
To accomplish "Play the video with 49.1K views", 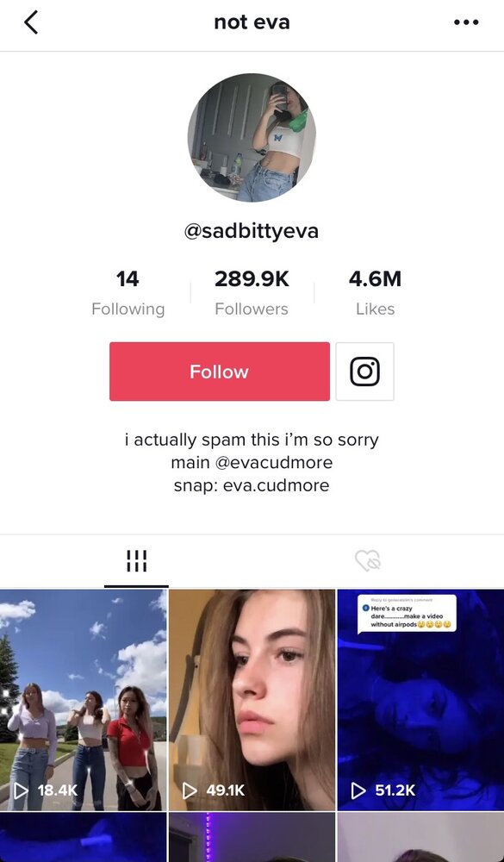I will click(252, 700).
